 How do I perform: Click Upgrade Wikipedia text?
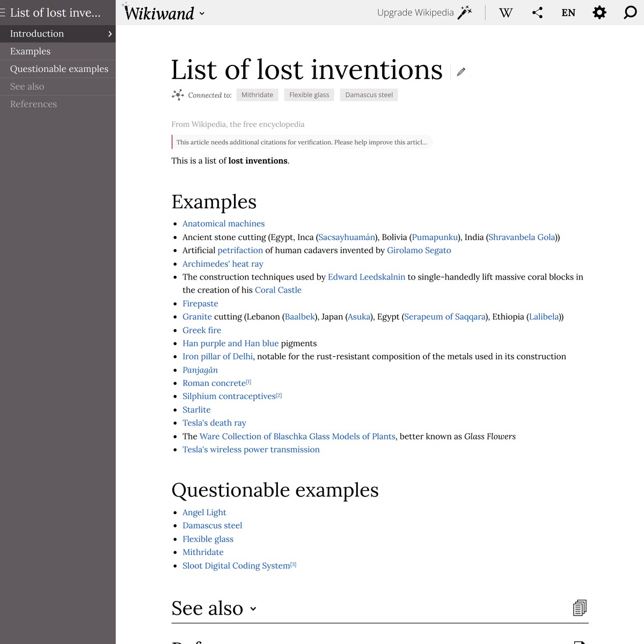(415, 13)
